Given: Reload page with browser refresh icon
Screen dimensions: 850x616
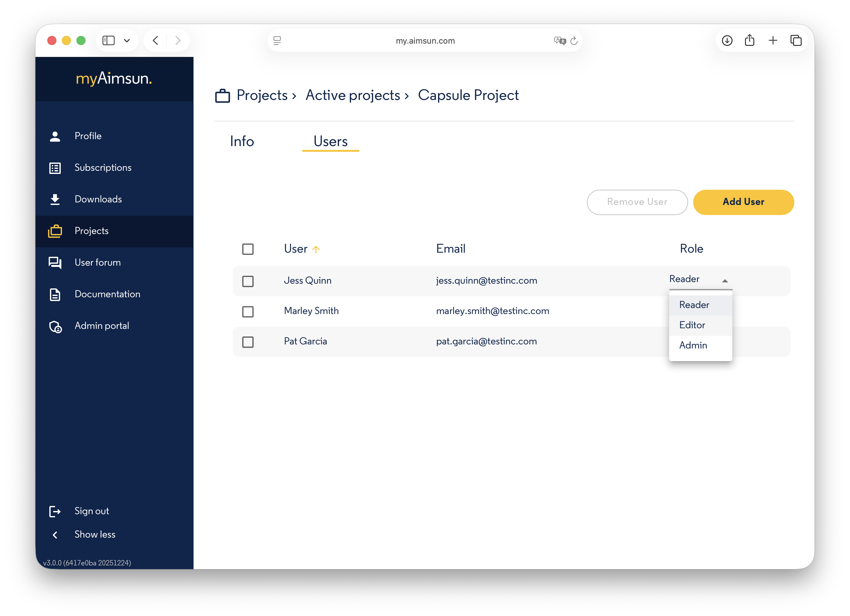Looking at the screenshot, I should point(574,41).
